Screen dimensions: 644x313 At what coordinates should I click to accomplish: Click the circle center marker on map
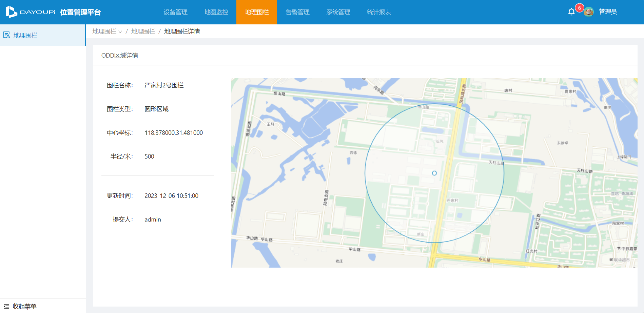(434, 173)
